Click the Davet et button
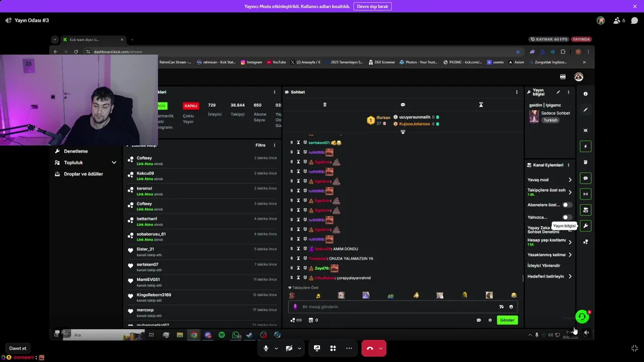Image resolution: width=644 pixels, height=362 pixels. pyautogui.click(x=18, y=348)
